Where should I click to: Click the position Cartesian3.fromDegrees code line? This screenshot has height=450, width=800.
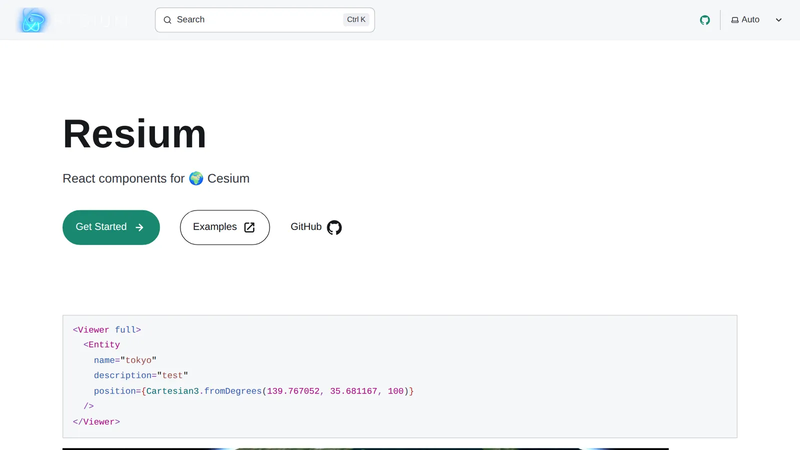pos(254,391)
